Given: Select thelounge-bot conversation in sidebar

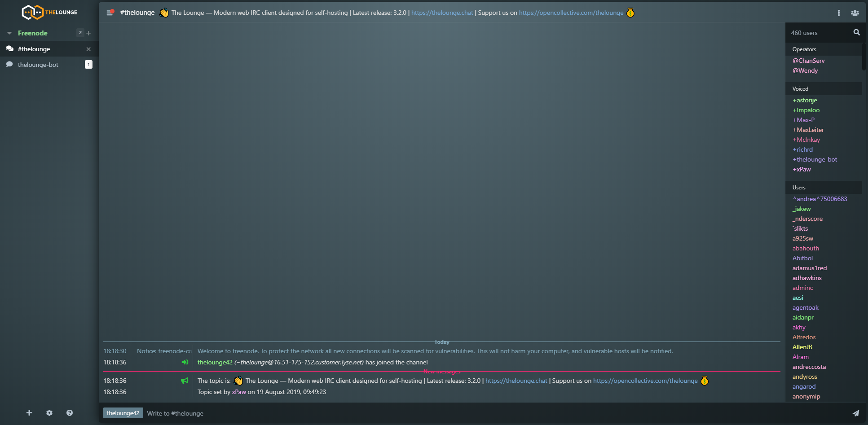Looking at the screenshot, I should tap(38, 65).
